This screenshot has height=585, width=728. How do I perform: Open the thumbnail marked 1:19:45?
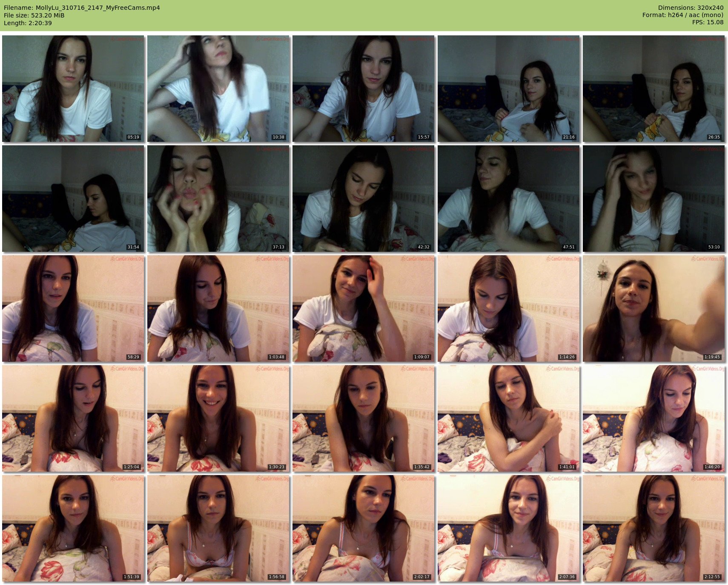click(654, 308)
